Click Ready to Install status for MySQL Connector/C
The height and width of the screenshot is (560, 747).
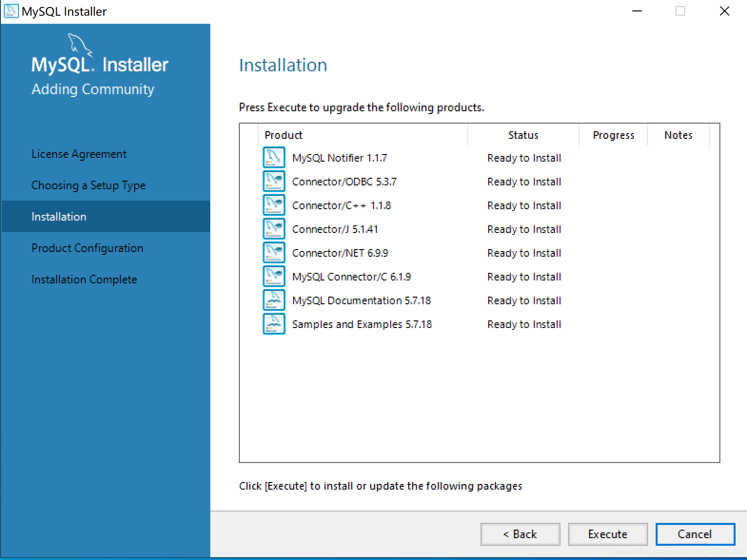pyautogui.click(x=524, y=277)
